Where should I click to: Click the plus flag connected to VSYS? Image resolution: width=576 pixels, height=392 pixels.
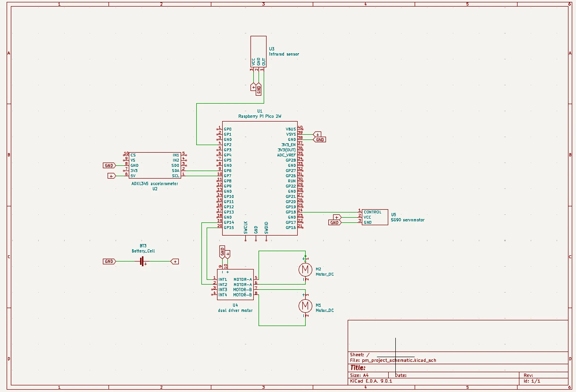click(317, 134)
